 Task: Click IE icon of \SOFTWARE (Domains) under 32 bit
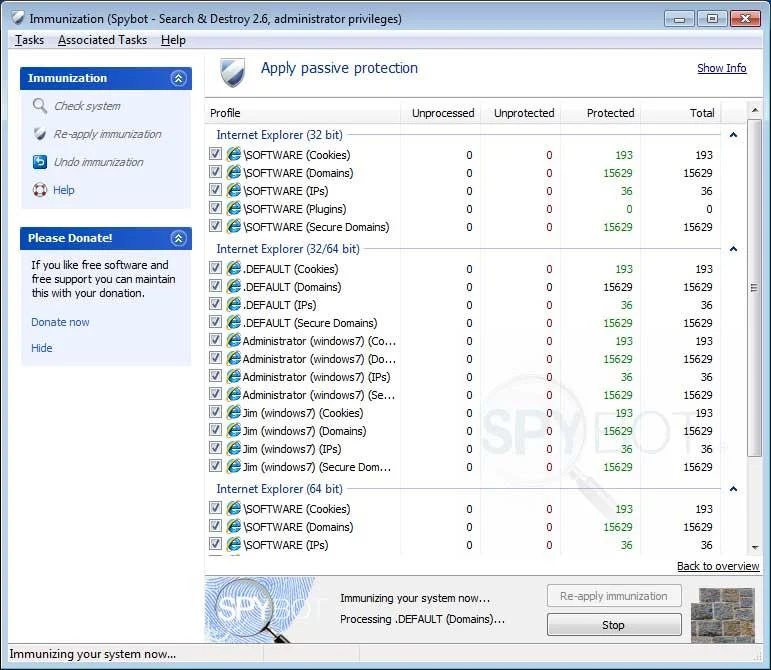click(234, 173)
